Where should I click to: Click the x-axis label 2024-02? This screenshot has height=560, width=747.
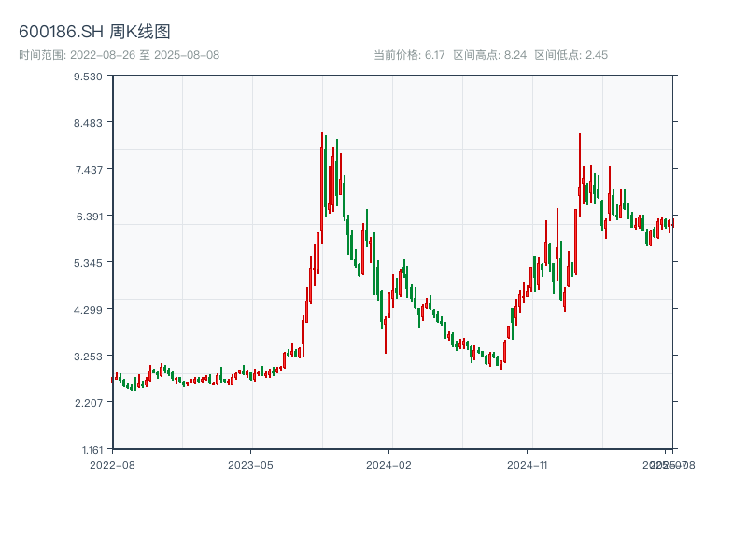click(x=388, y=465)
